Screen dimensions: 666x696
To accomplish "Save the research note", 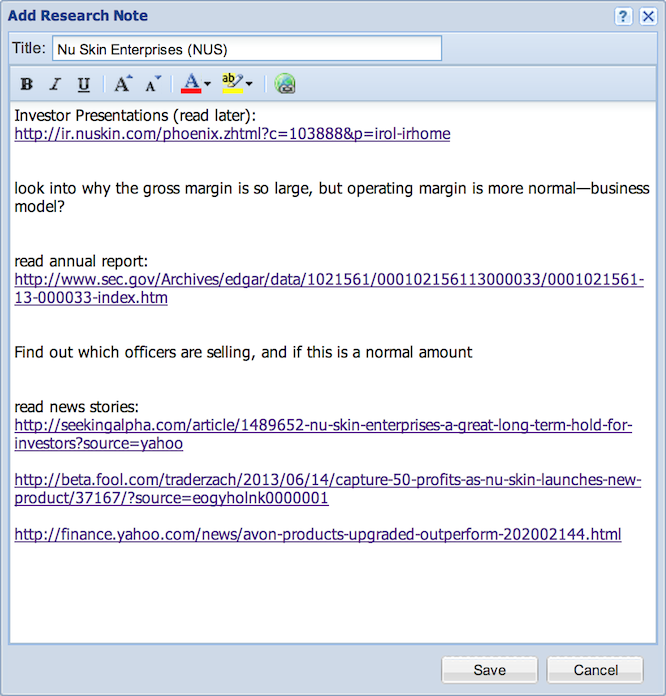I will (489, 670).
